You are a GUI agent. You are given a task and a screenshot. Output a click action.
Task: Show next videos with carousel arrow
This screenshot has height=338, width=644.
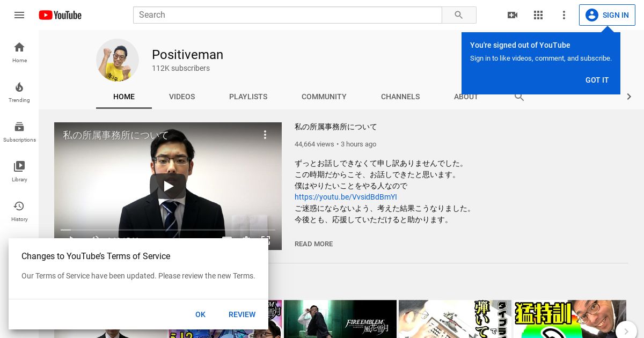tap(626, 332)
